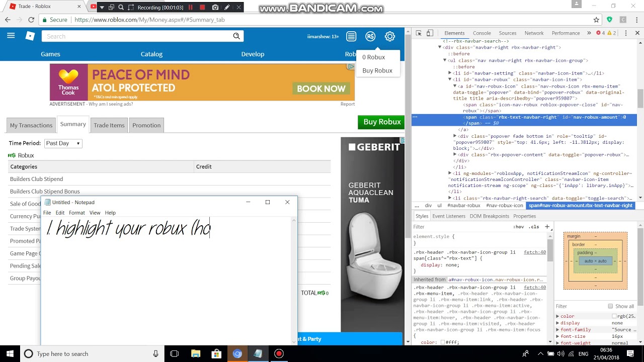Switch to DevTools Network tab

pyautogui.click(x=534, y=33)
